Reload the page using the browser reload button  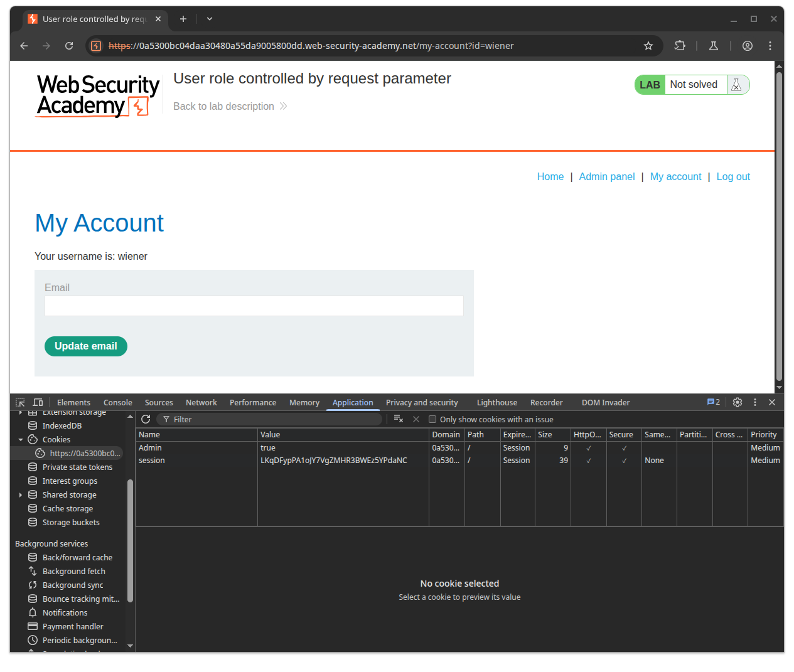[x=69, y=46]
